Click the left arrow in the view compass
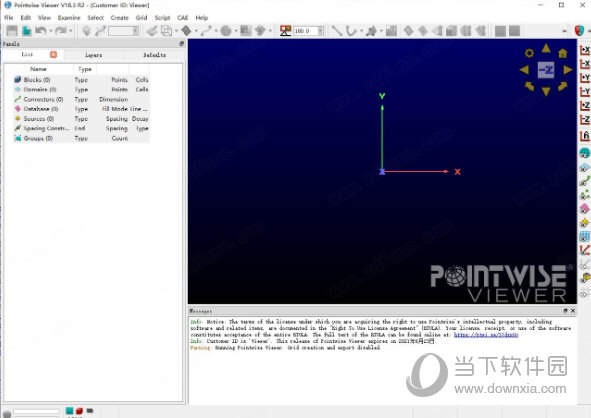This screenshot has height=418, width=591. click(x=524, y=70)
